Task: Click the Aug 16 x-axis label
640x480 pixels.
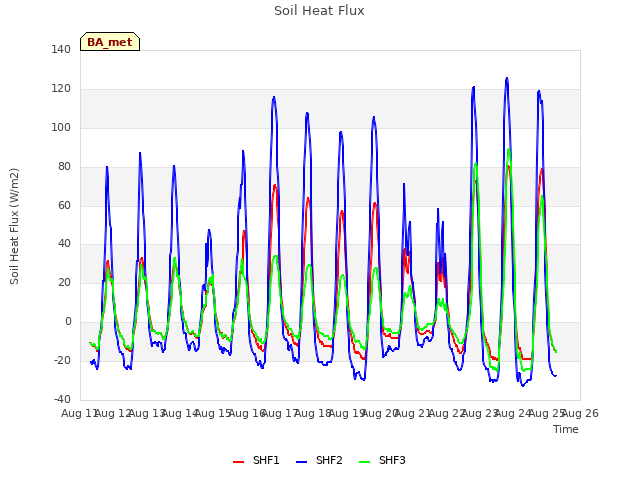Action: (247, 413)
